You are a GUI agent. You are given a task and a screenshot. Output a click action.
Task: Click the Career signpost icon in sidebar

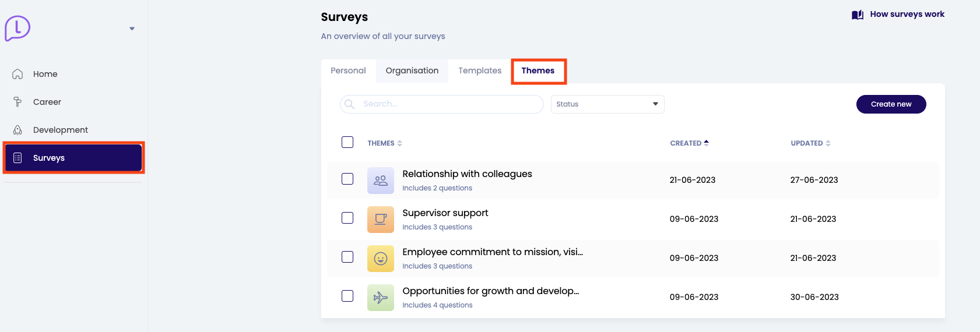coord(17,102)
